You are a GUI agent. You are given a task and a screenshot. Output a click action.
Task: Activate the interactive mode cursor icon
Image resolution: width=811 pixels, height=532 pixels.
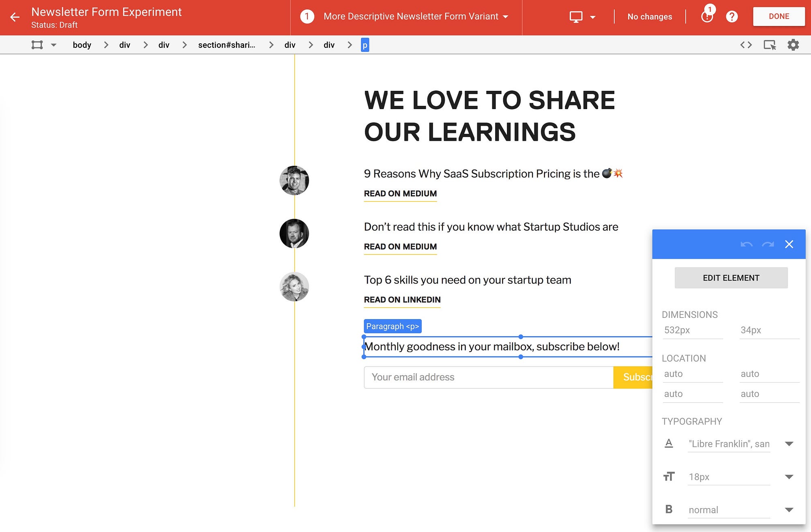pos(769,45)
